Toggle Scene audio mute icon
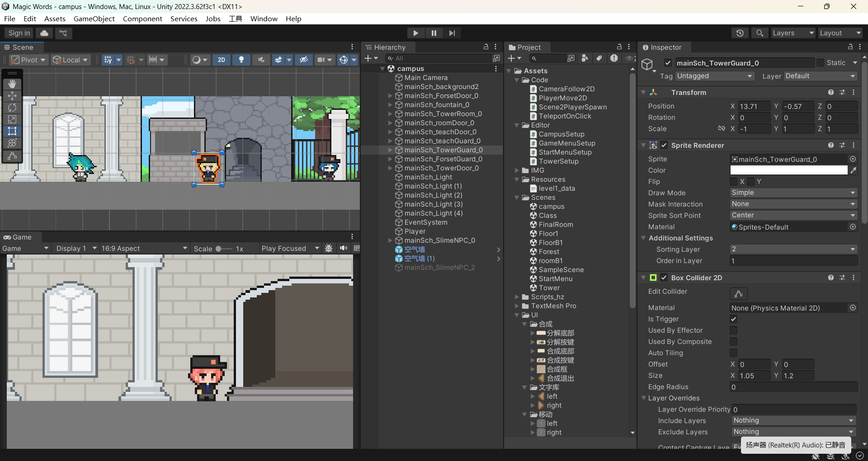Screen dimensions: 868x461 pos(261,60)
